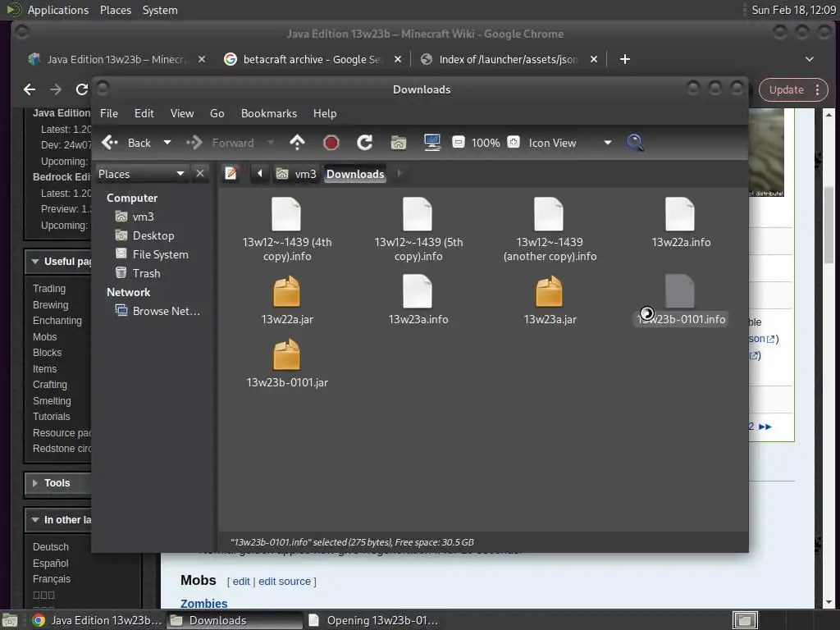Switch to Index of /launcher/assets tab
Screen dimensions: 840x630
[500, 59]
